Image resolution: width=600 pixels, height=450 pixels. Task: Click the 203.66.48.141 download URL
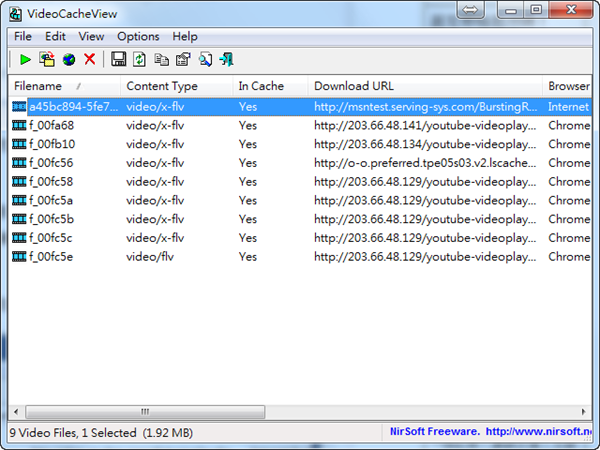click(x=425, y=125)
